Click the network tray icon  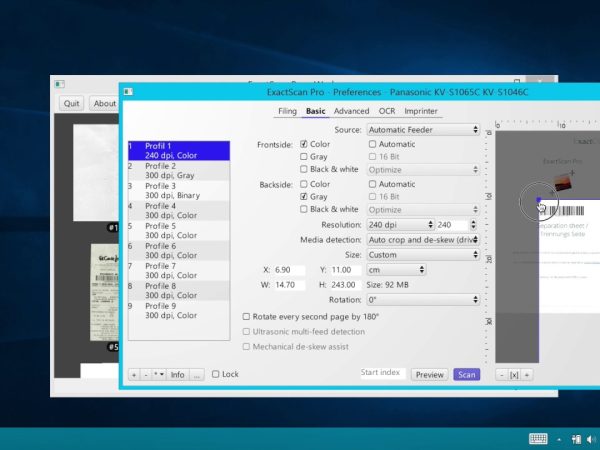576,439
